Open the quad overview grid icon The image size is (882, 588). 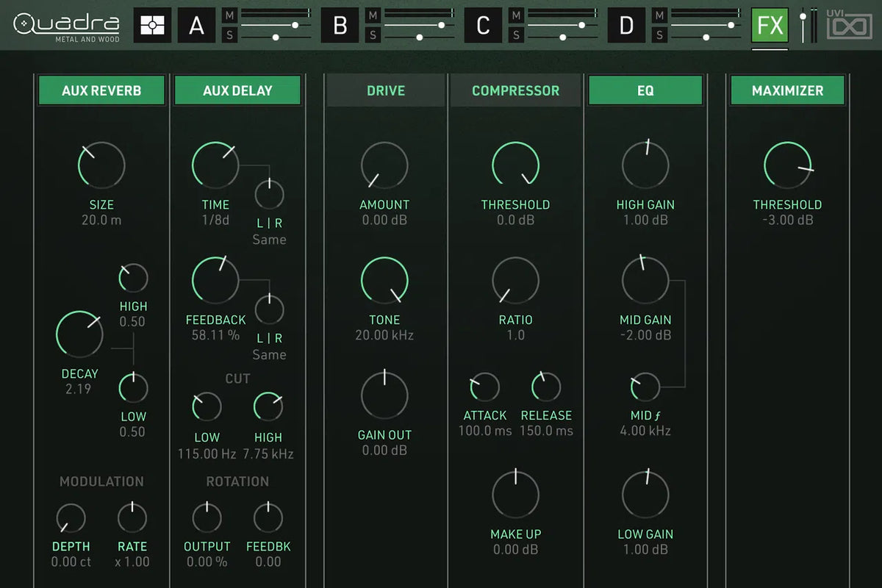tap(152, 26)
